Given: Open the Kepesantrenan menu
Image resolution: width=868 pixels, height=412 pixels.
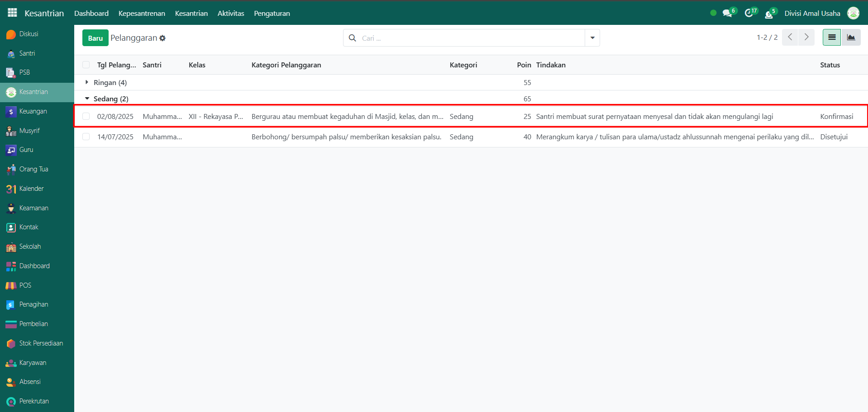Looking at the screenshot, I should coord(142,14).
